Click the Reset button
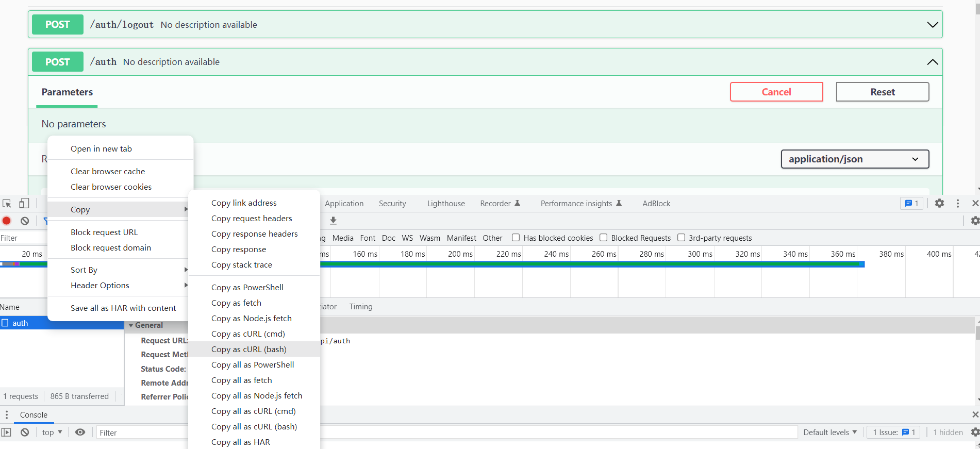 click(883, 92)
